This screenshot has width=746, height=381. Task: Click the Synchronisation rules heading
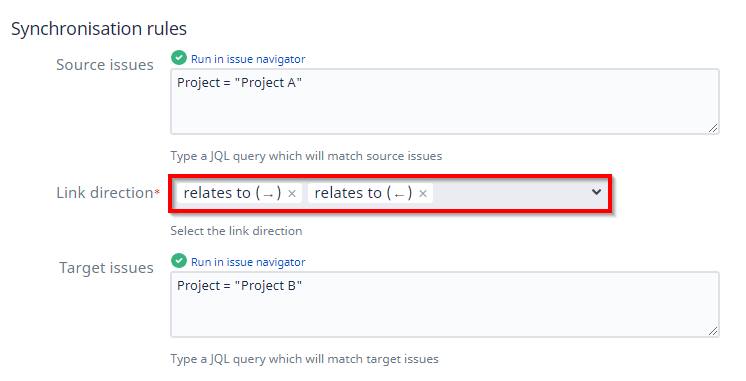click(99, 29)
